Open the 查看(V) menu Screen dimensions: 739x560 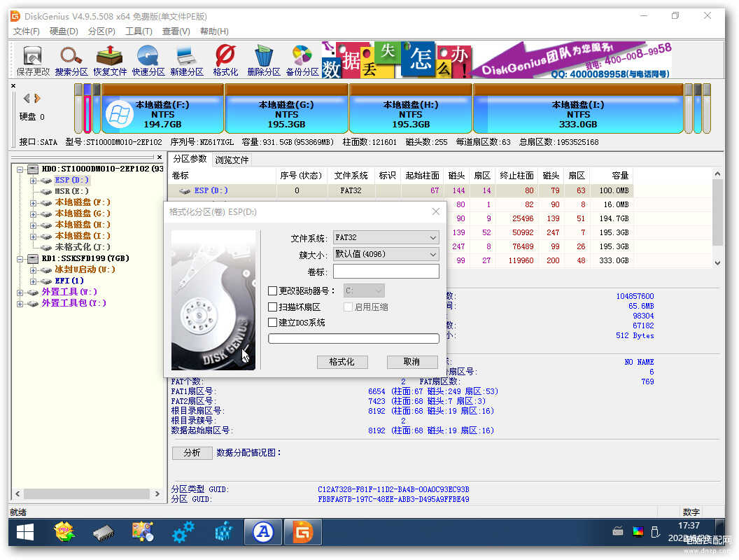tap(176, 31)
